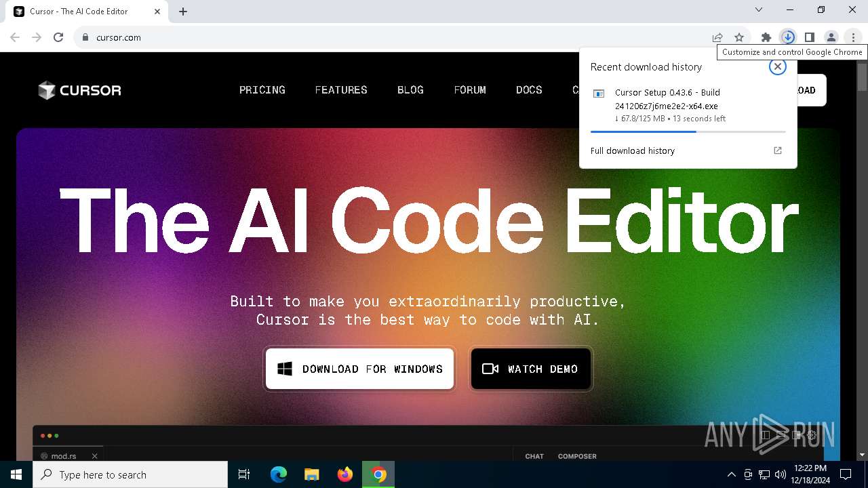This screenshot has width=868, height=488.
Task: Open Chrome three-dot menu
Action: [x=853, y=37]
